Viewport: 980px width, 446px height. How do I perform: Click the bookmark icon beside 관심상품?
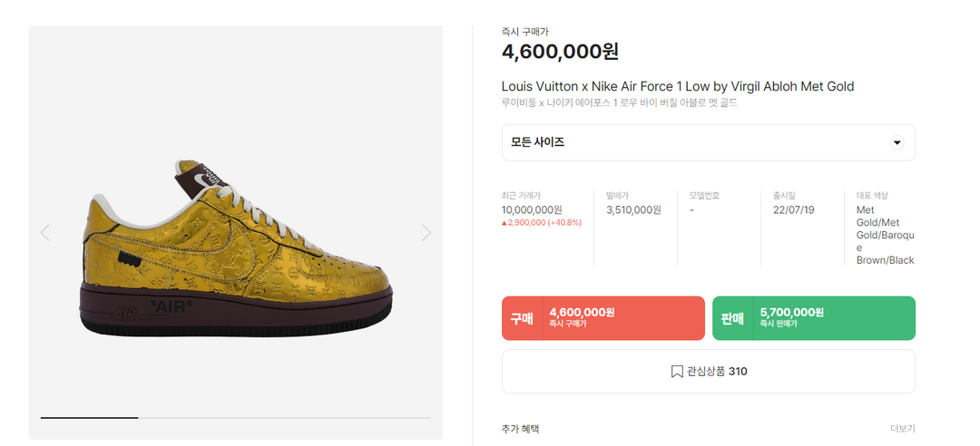(x=676, y=372)
